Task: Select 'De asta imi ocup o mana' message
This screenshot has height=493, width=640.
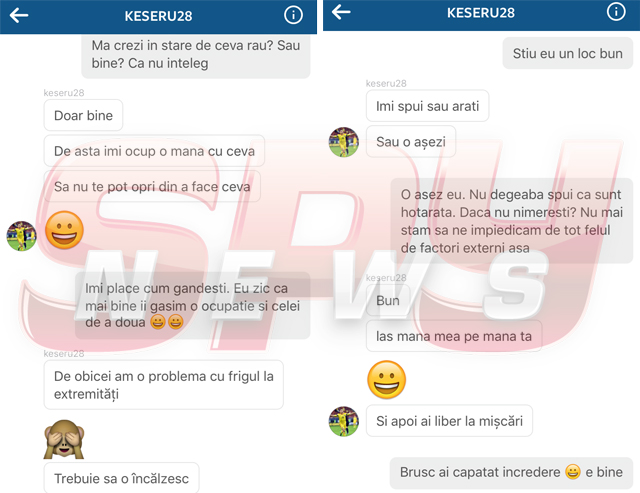Action: tap(154, 151)
